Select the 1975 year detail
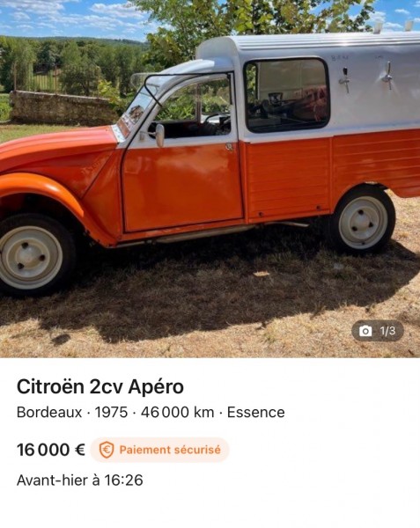420x528 pixels. point(111,412)
